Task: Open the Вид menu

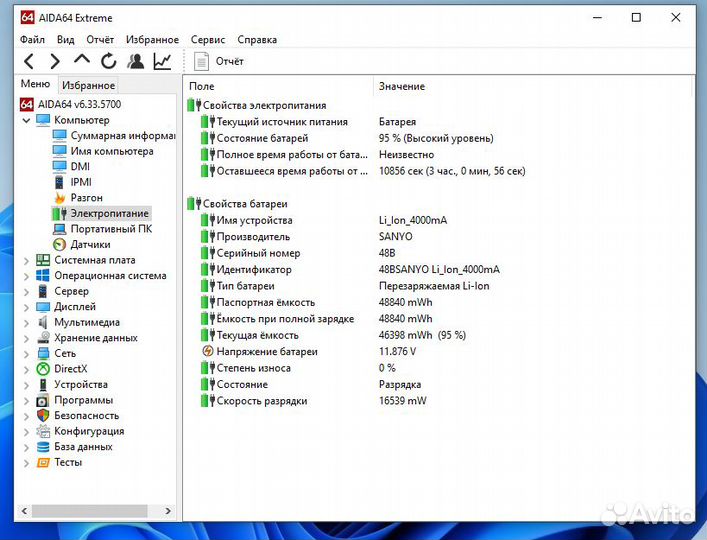Action: click(x=66, y=40)
